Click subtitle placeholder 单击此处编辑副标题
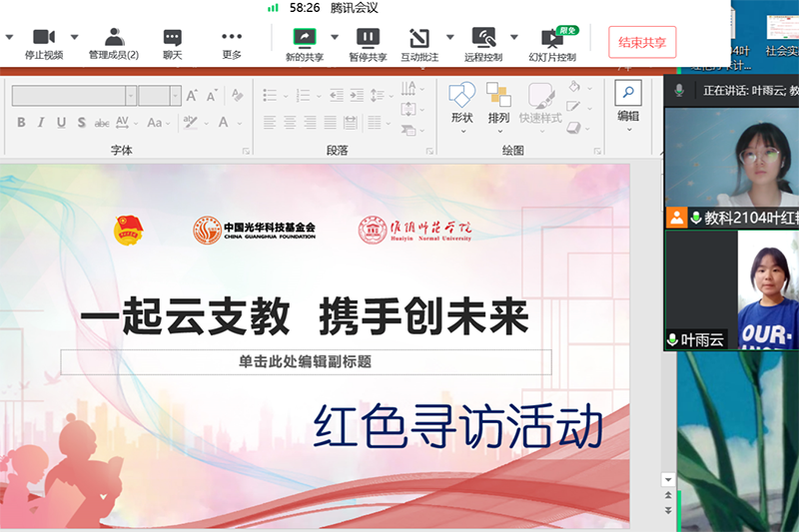This screenshot has width=799, height=532. [306, 361]
